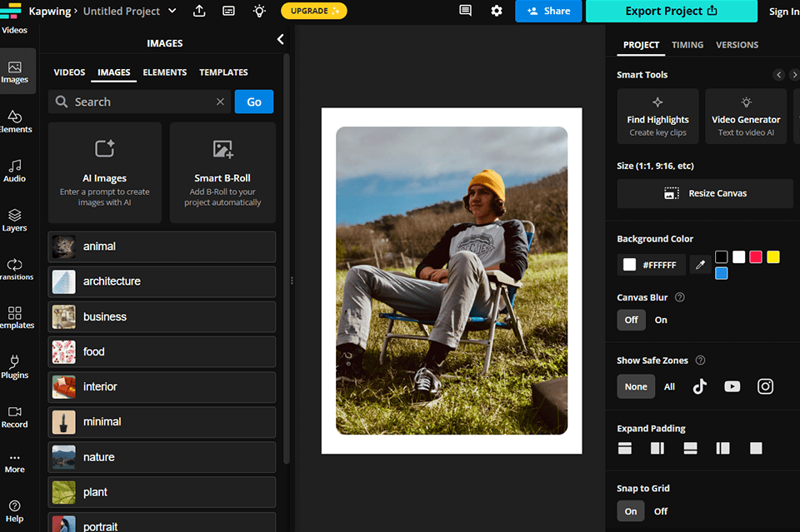Open the Help sidebar item
Screen dimensions: 800x532
(x=15, y=511)
